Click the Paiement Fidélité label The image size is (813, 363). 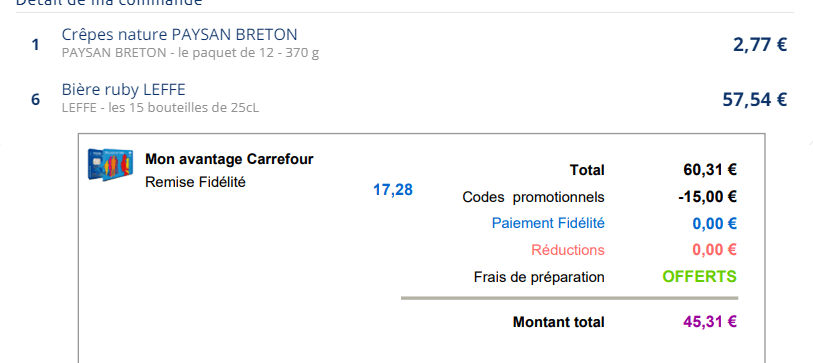[548, 224]
